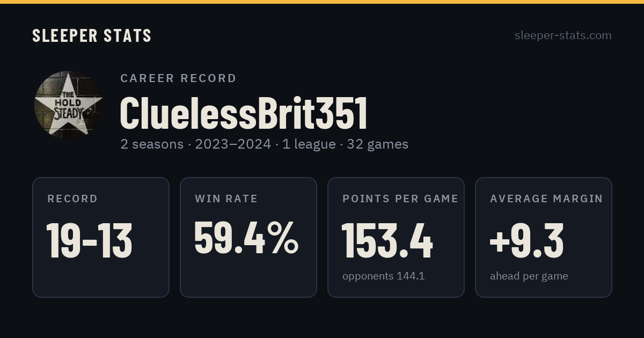The width and height of the screenshot is (644, 338).
Task: Click the WIN RATE card label
Action: (226, 199)
